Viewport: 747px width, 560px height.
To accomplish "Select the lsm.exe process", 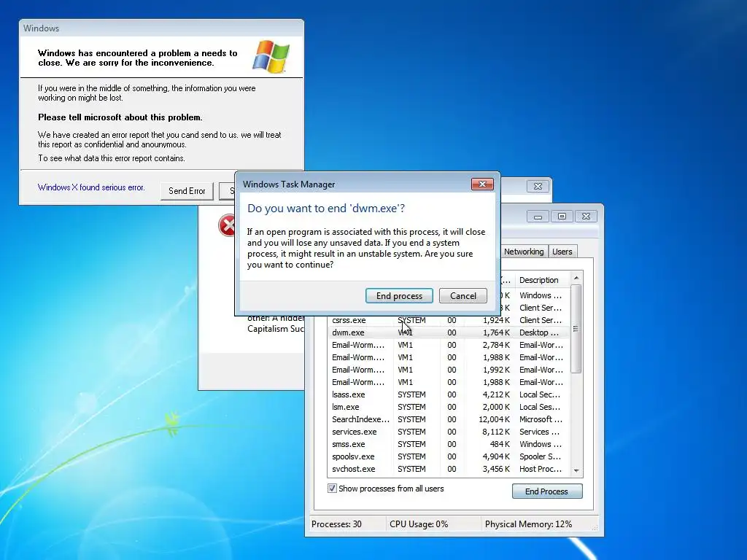I will point(449,407).
